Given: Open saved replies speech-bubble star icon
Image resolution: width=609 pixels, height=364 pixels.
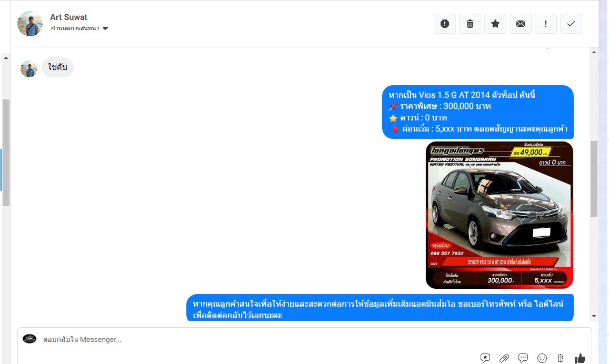Looking at the screenshot, I should tap(485, 358).
